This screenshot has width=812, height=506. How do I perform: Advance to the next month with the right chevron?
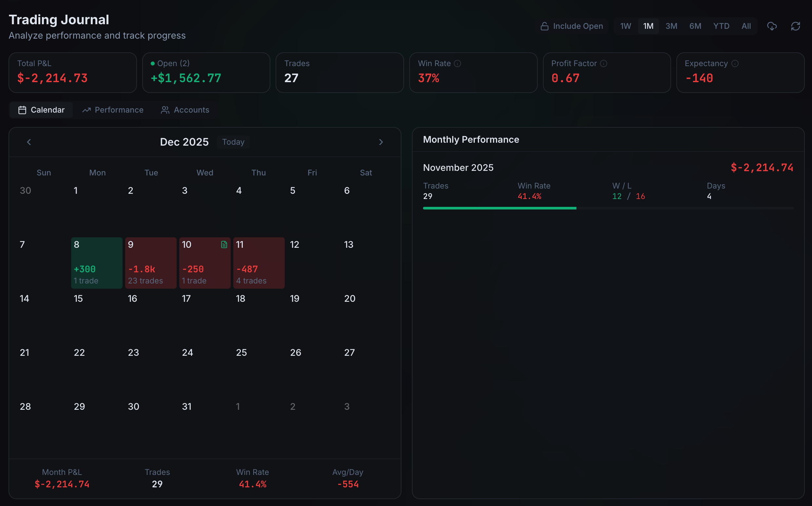tap(381, 142)
